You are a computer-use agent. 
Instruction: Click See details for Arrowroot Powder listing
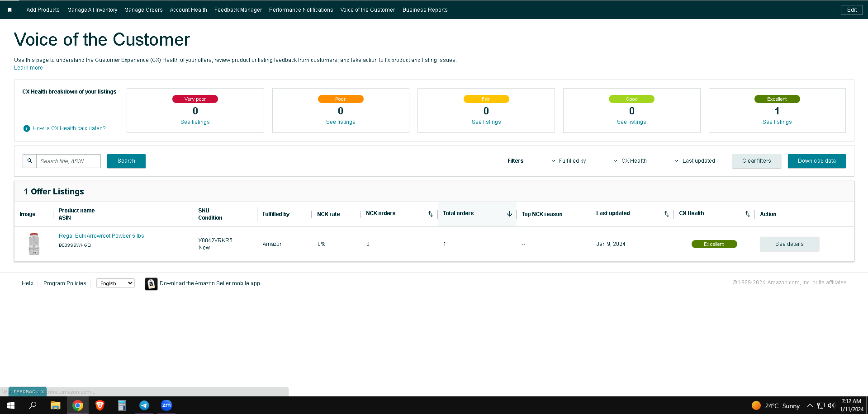pos(790,244)
